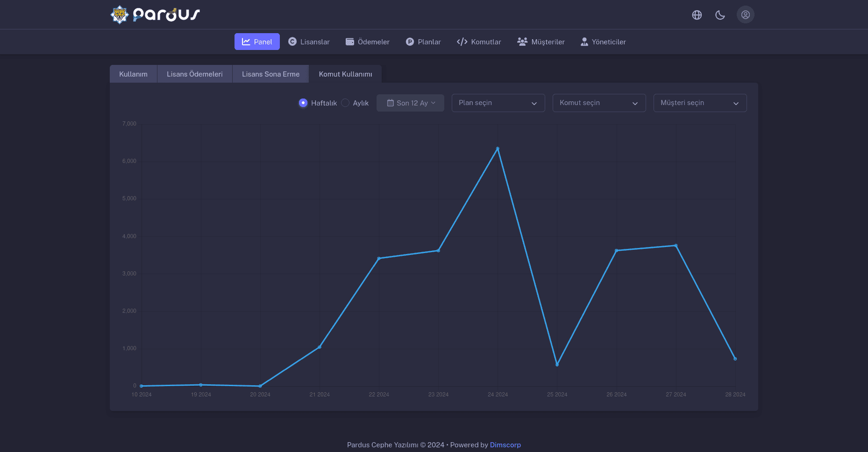Screen dimensions: 868x452
Task: Select the Haftalık radio button
Action: click(x=303, y=103)
